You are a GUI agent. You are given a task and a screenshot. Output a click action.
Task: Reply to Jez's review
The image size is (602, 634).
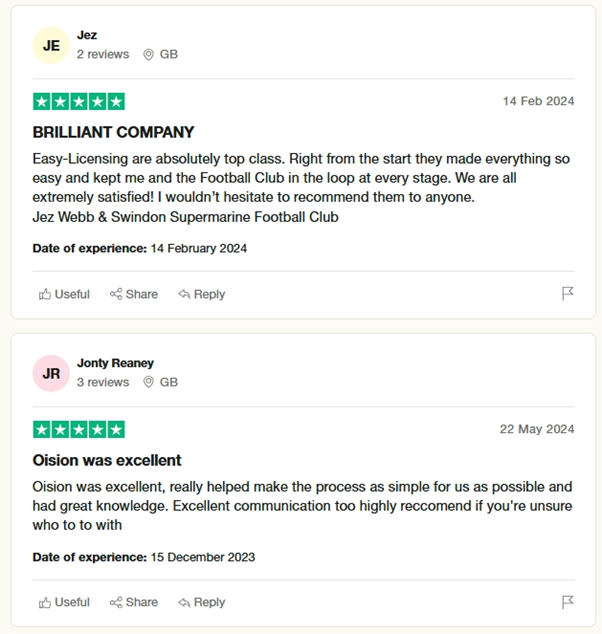[x=201, y=294]
